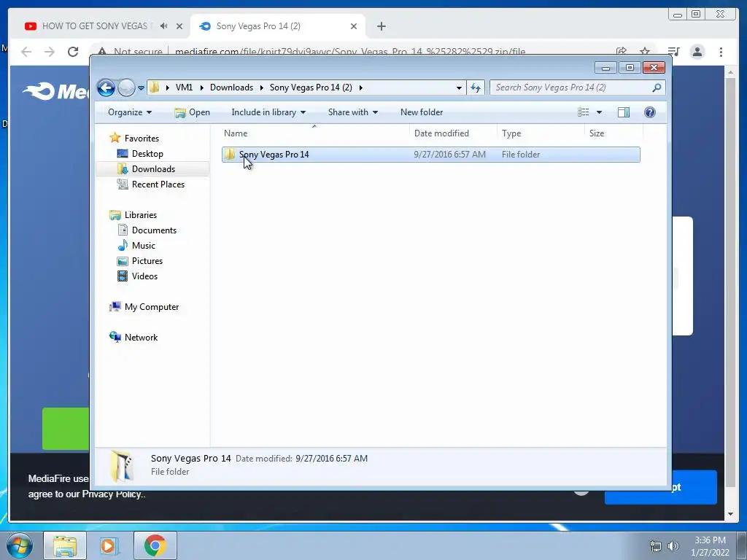Open the Include in library menu
Image resolution: width=747 pixels, height=560 pixels.
(x=268, y=112)
